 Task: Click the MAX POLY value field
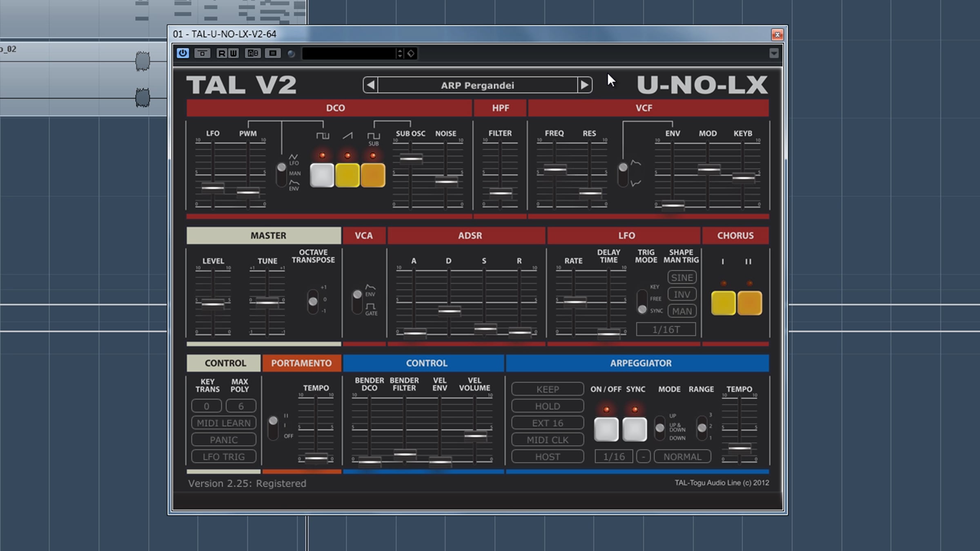tap(241, 406)
